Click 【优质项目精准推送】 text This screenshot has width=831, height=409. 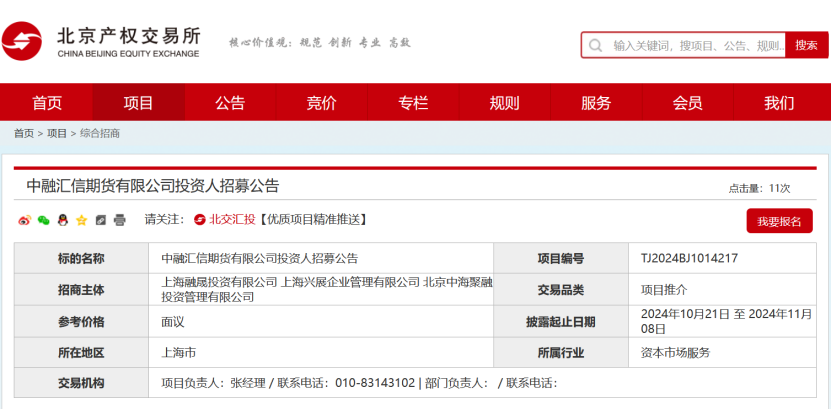click(x=312, y=219)
